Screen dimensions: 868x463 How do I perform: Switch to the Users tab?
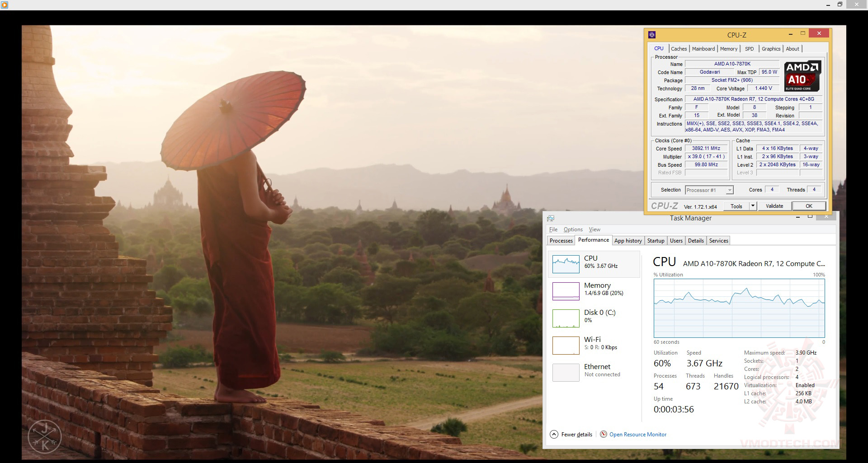tap(676, 241)
